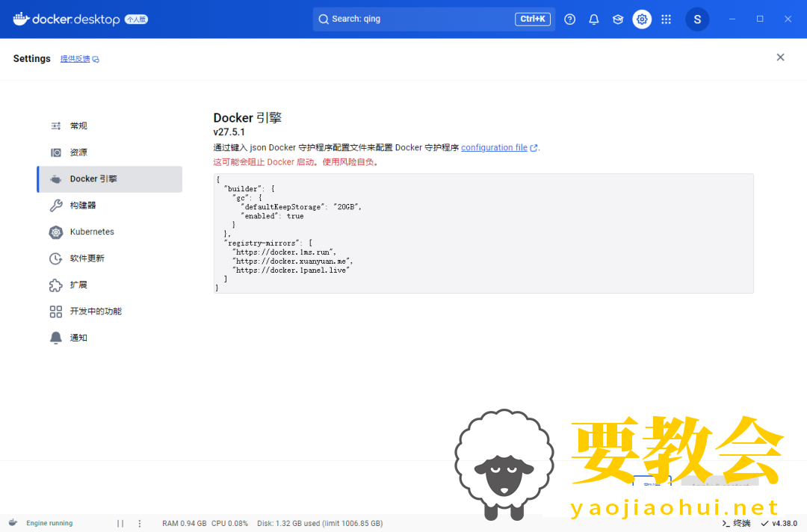Close the Settings panel
Image resolution: width=807 pixels, height=532 pixels.
(780, 57)
